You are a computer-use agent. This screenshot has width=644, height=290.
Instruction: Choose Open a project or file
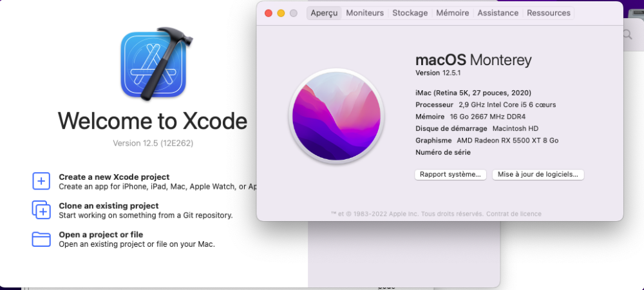click(x=101, y=235)
